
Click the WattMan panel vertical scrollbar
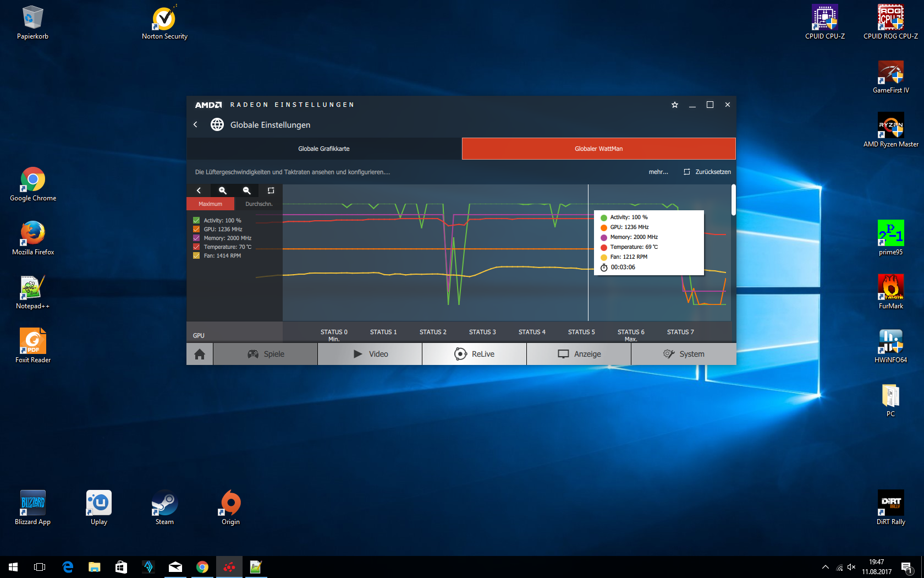pyautogui.click(x=733, y=200)
